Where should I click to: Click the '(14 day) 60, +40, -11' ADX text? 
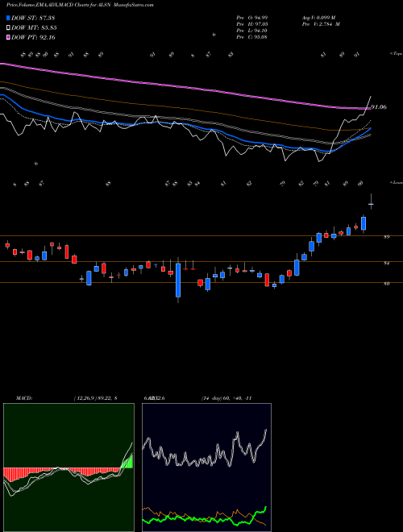click(x=226, y=398)
